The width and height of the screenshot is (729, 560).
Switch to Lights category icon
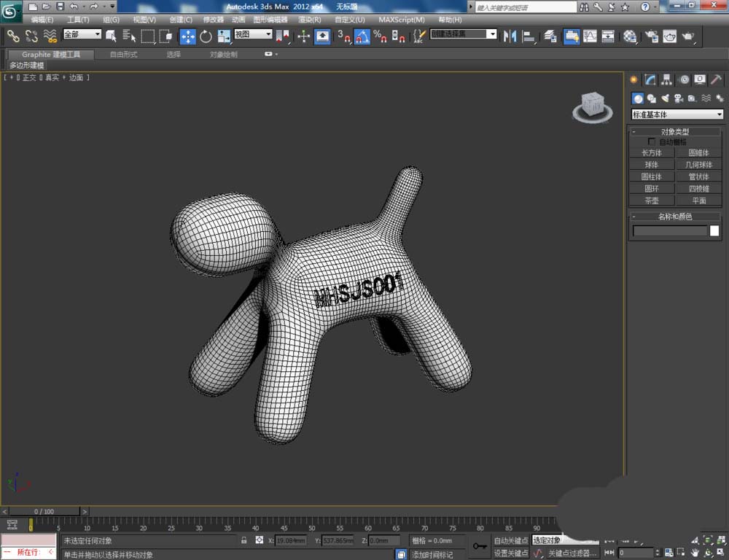(x=664, y=98)
